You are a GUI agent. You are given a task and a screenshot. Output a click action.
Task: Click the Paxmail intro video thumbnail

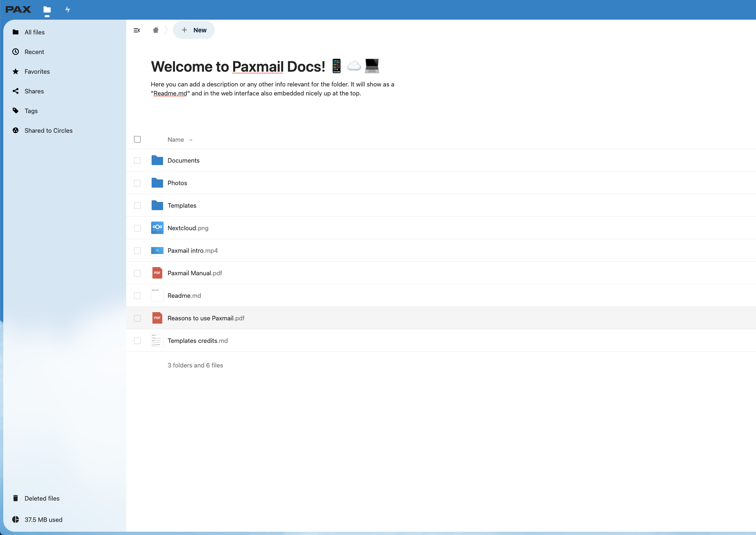click(x=157, y=250)
